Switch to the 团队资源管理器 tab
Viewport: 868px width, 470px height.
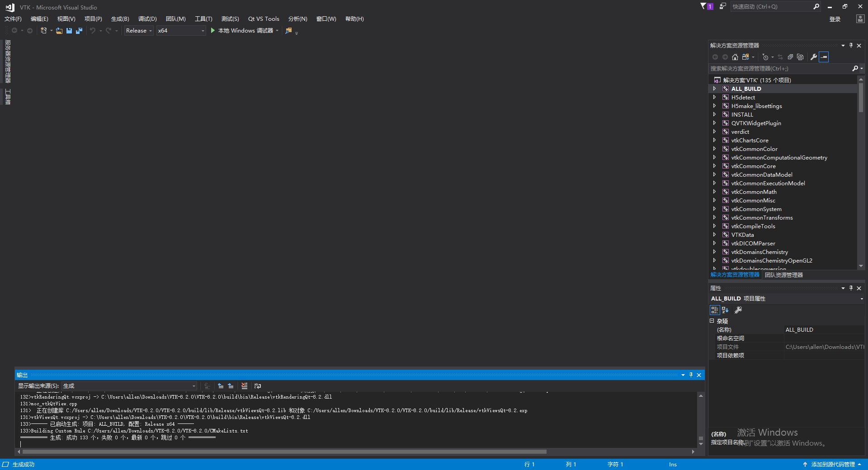click(783, 274)
